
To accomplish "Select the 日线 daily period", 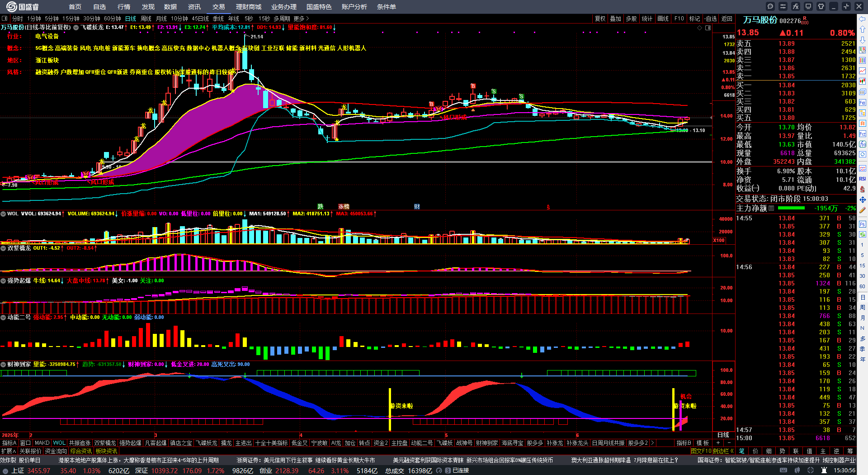I will coord(131,19).
